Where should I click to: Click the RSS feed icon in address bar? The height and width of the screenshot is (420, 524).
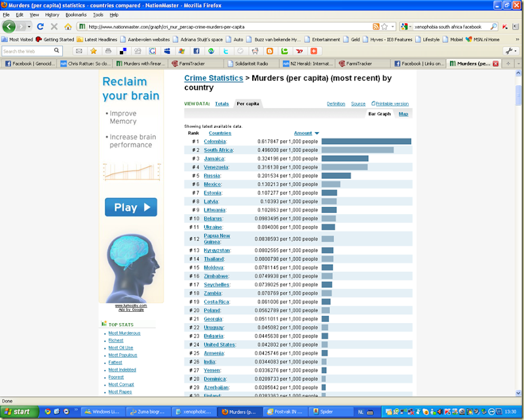coord(376,26)
